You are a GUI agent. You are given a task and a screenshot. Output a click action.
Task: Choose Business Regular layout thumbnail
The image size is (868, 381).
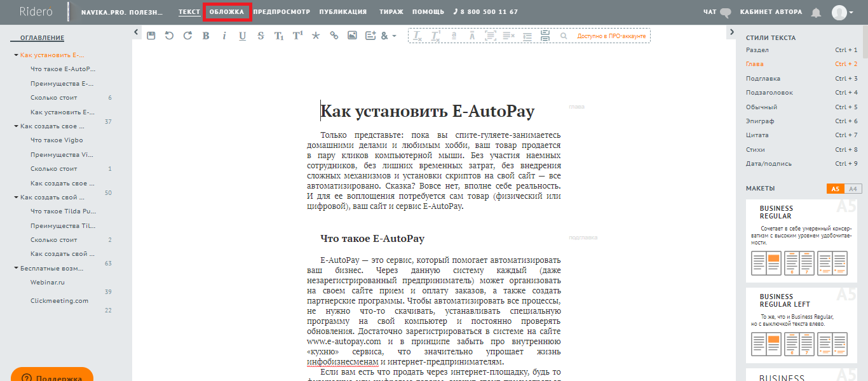pyautogui.click(x=800, y=239)
